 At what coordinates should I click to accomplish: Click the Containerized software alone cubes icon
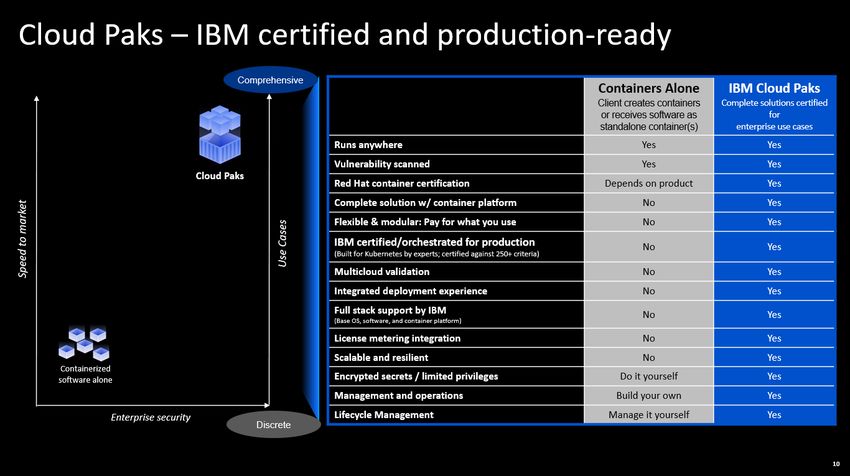coord(84,344)
